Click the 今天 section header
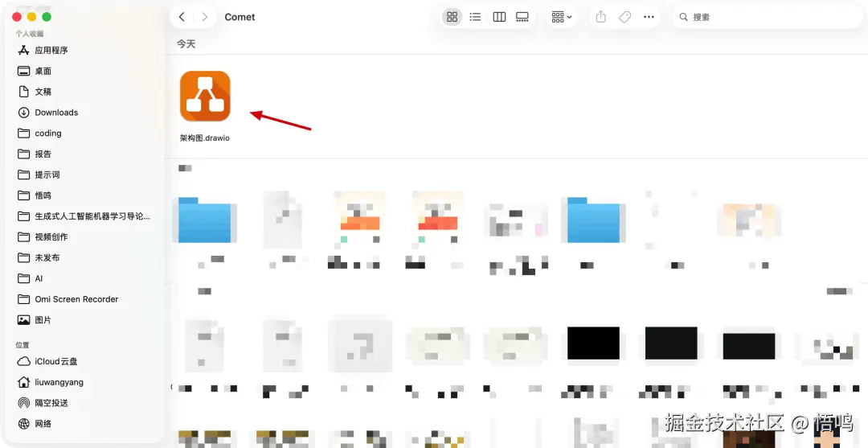Viewport: 868px width, 448px height. point(186,43)
